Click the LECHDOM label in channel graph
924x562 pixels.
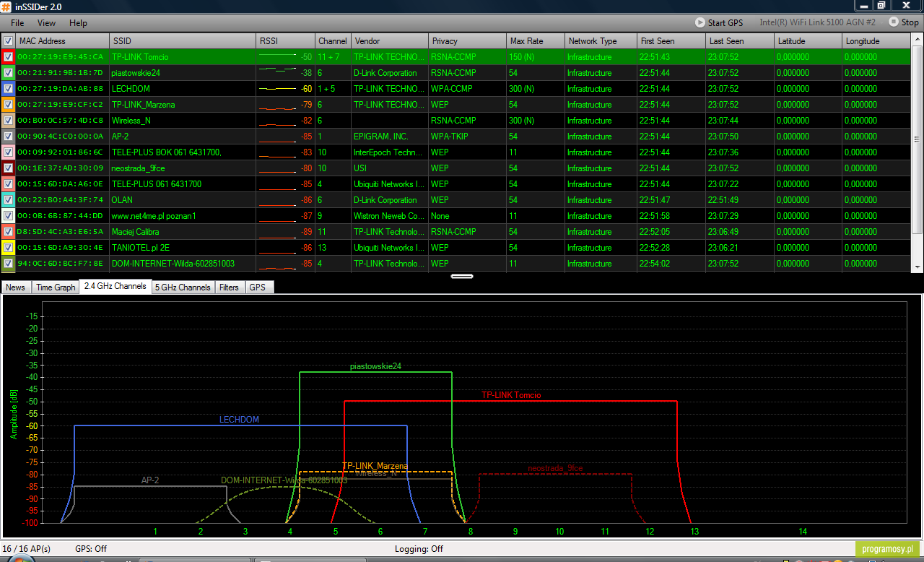(x=239, y=420)
